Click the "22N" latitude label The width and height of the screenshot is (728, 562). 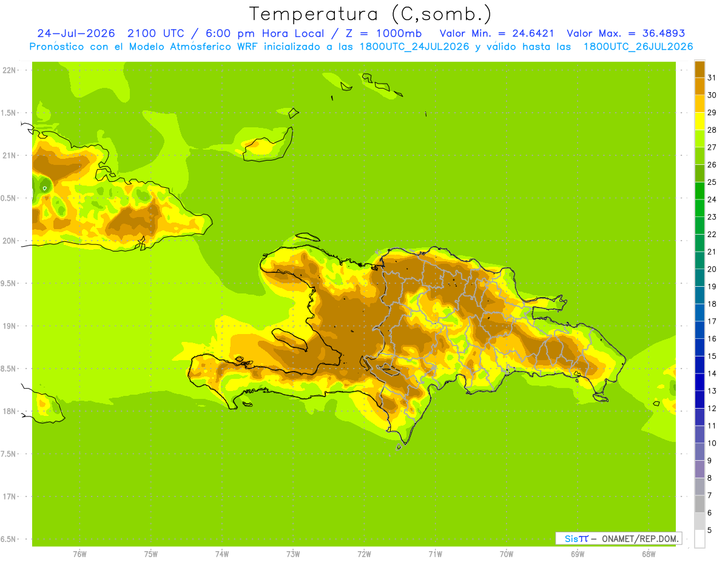click(x=9, y=70)
